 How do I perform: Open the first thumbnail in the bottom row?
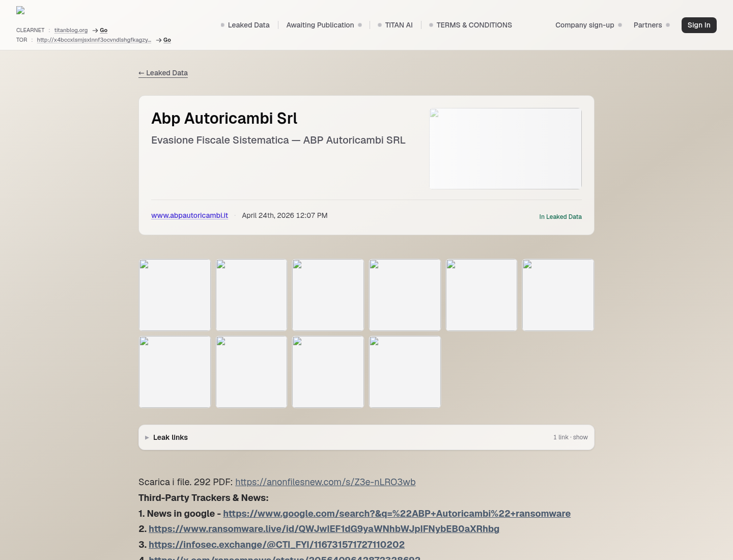(175, 372)
